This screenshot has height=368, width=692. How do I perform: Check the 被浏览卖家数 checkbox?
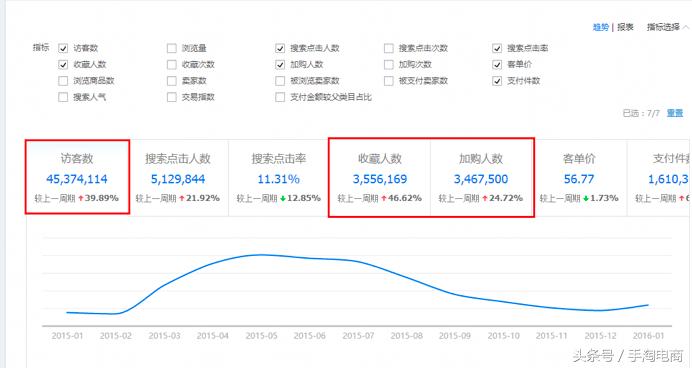[x=280, y=81]
